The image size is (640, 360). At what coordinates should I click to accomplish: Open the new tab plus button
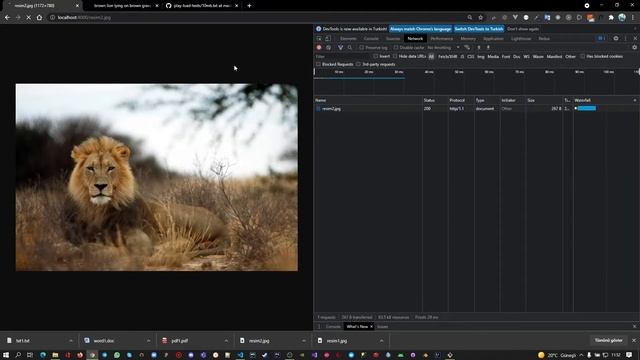pos(249,6)
